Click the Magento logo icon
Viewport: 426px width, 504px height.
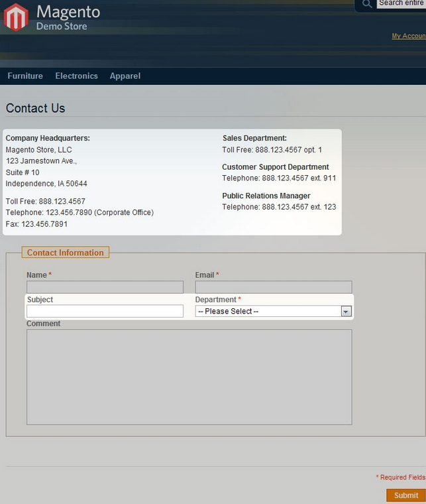click(16, 17)
